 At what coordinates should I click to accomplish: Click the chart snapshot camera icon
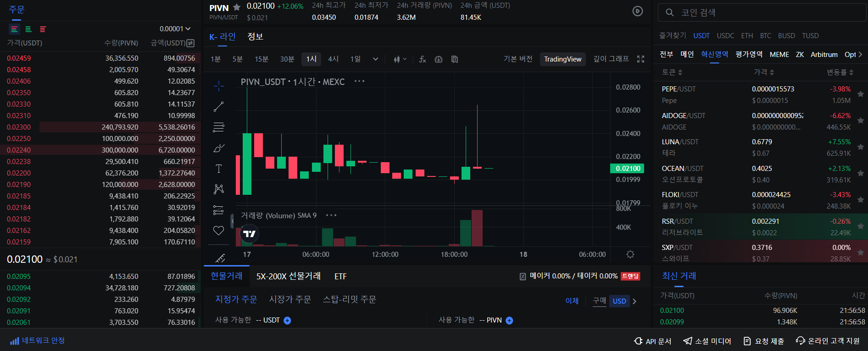tap(439, 59)
